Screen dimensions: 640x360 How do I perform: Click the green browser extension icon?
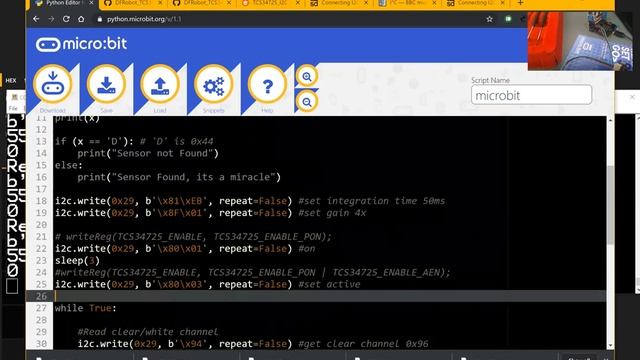coord(508,19)
